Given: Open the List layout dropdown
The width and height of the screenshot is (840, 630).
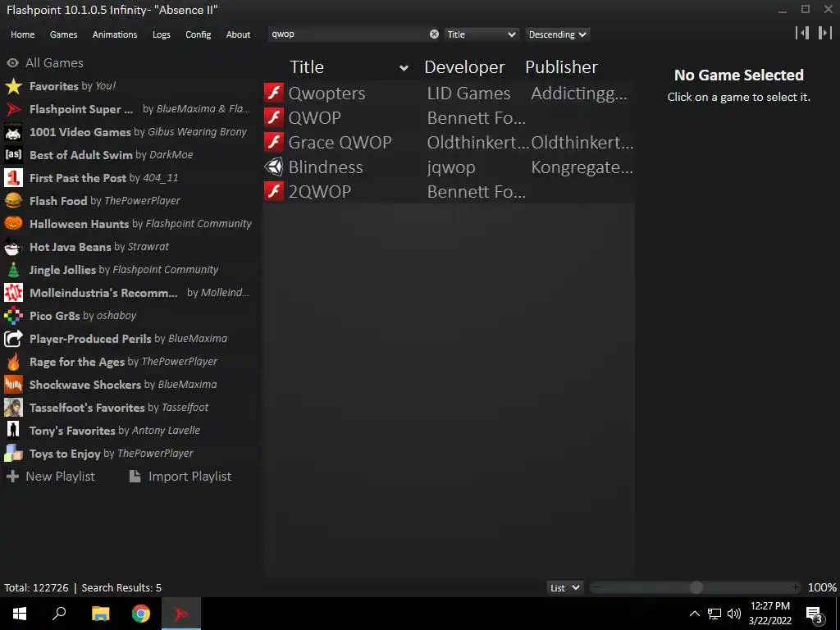Looking at the screenshot, I should [564, 587].
